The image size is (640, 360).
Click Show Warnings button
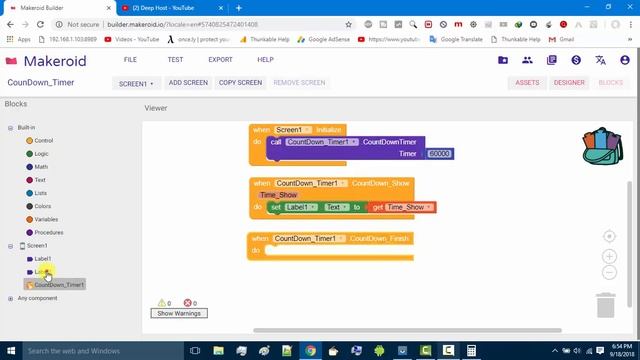pos(179,313)
